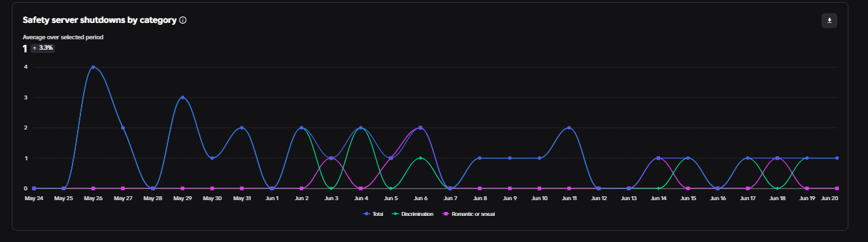Click the Jun 15 Discrimination data point

(x=688, y=158)
